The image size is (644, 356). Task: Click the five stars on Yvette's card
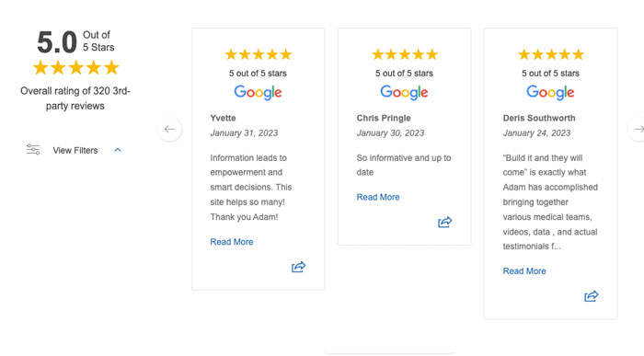point(259,54)
